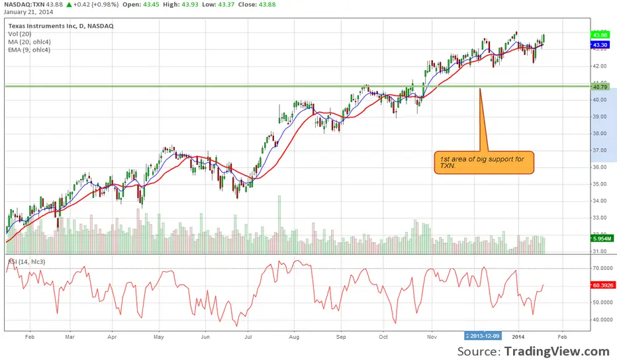The image size is (617, 364).
Task: Click the Nov label on time axis
Action: coord(432,337)
